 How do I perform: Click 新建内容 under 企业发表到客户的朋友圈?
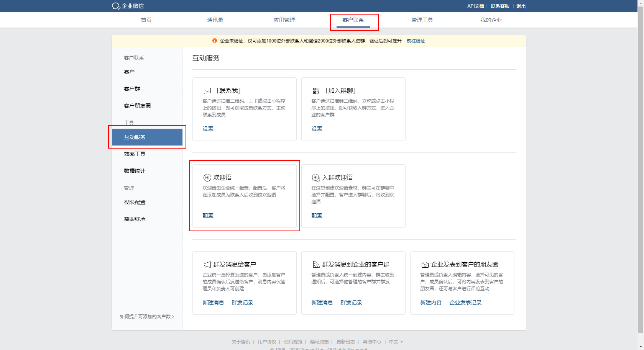tap(431, 303)
